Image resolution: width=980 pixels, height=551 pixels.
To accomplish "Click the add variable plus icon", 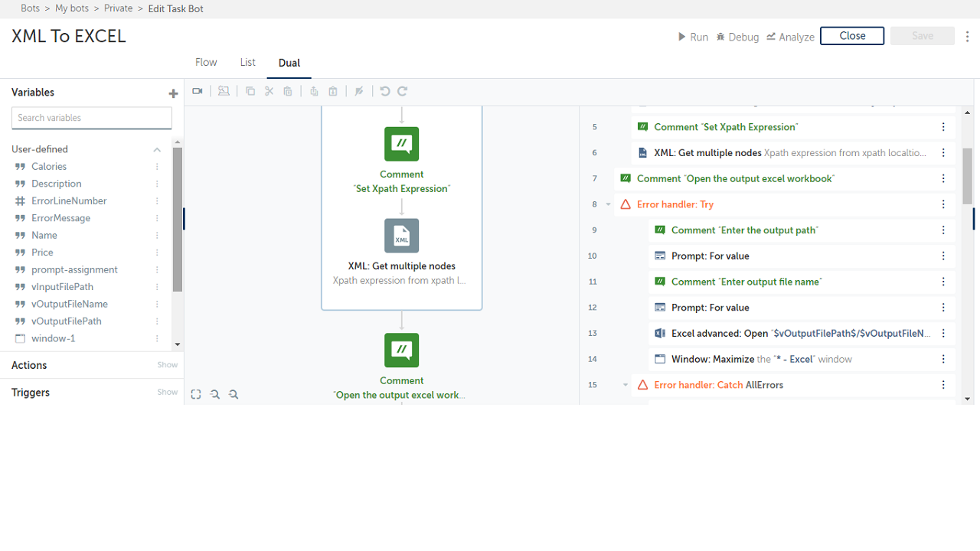I will pyautogui.click(x=173, y=93).
